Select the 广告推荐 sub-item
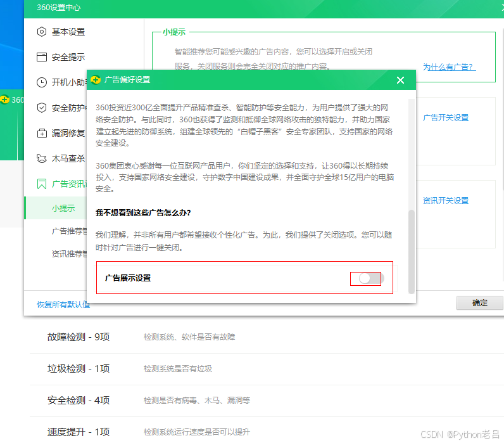Image resolution: width=504 pixels, height=443 pixels. click(69, 231)
